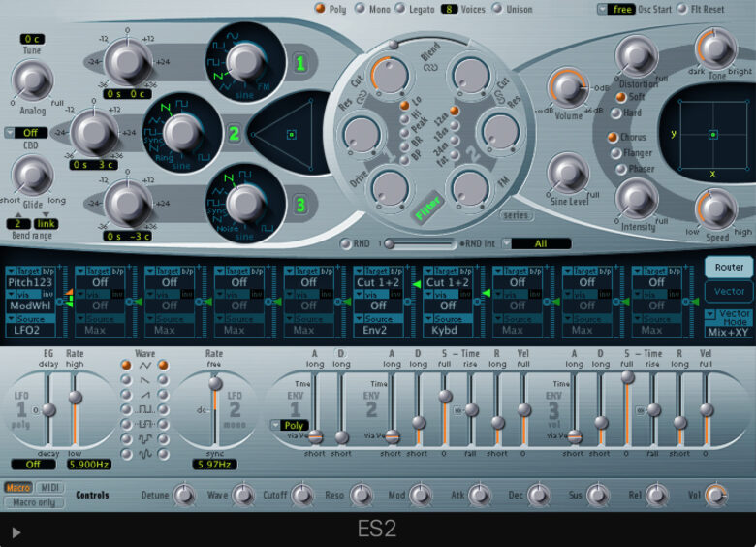Click the Sine Level knob

568,174
